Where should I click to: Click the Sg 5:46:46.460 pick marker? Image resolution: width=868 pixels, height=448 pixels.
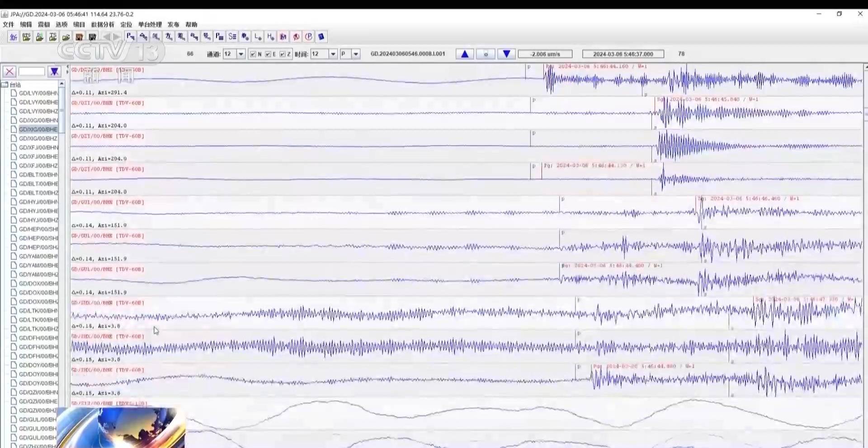pos(748,199)
